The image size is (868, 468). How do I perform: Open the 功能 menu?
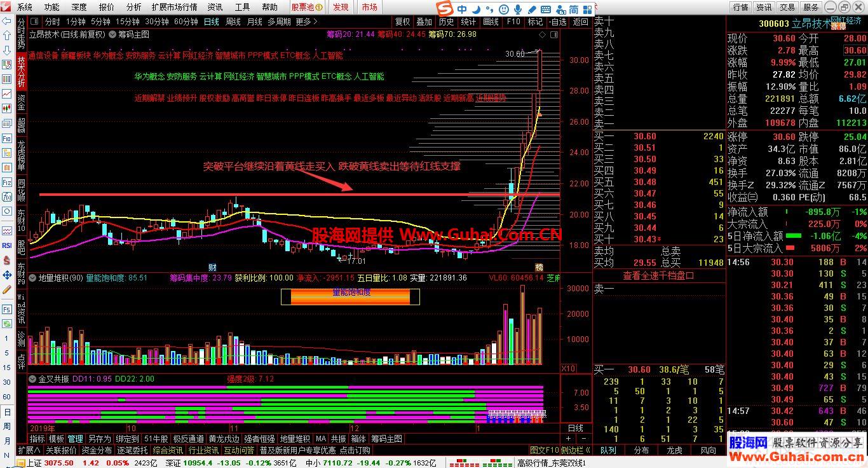[51, 7]
